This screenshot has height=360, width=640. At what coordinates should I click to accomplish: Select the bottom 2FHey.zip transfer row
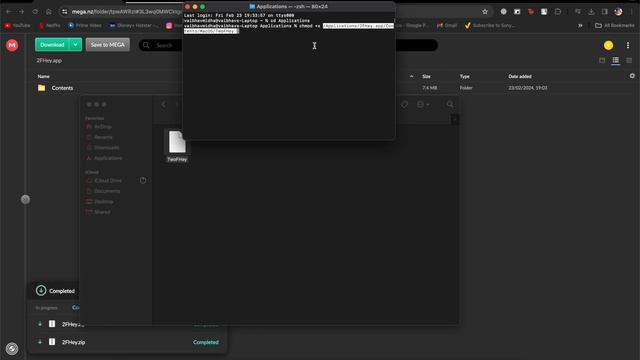click(x=128, y=342)
